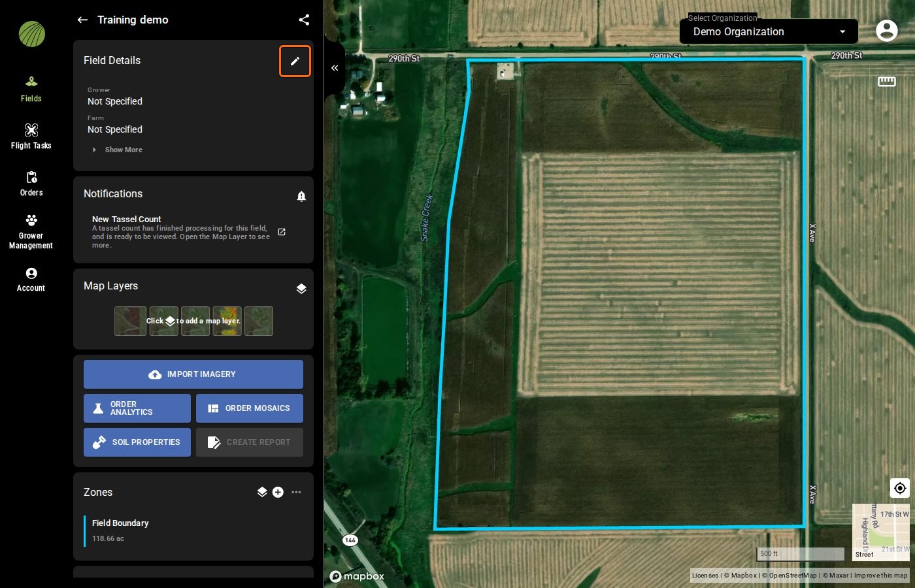Open the Select Organization dropdown
The width and height of the screenshot is (915, 588).
(769, 31)
